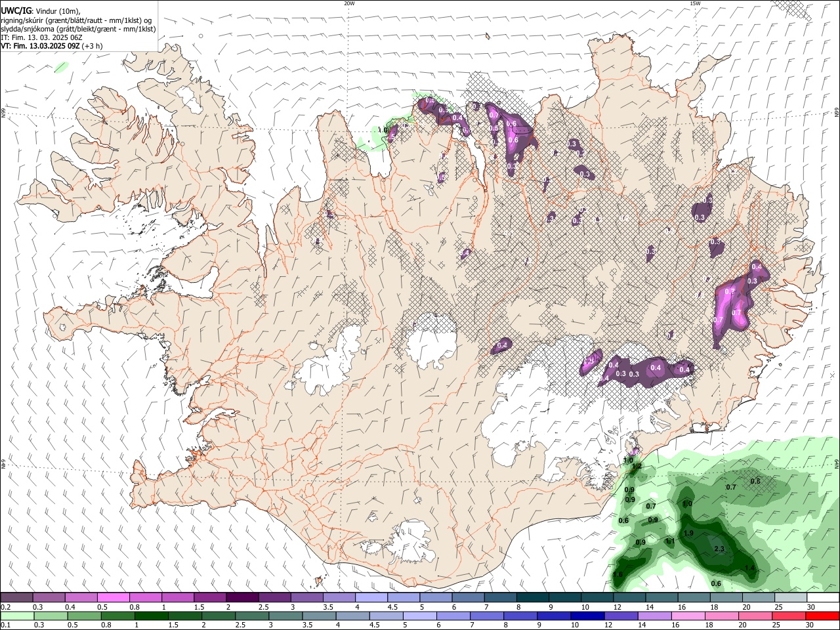Click the 1.4 rain value on map
Image resolution: width=840 pixels, height=630 pixels.
750,568
